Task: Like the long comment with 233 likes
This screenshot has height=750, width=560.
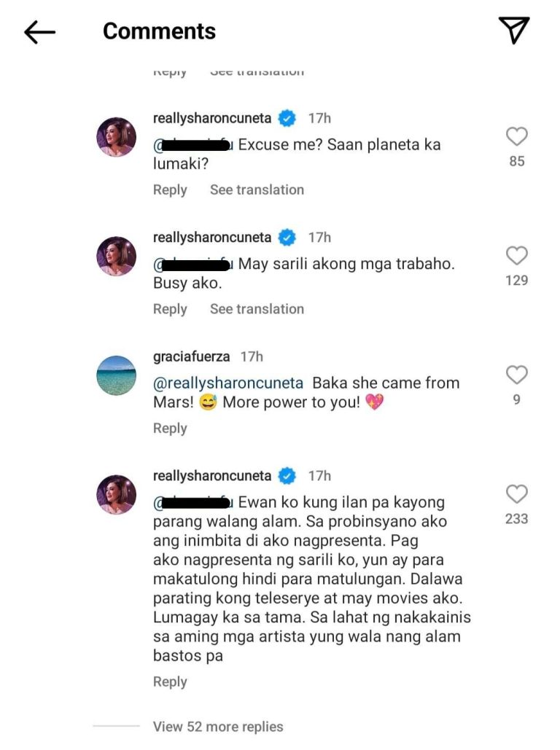Action: pyautogui.click(x=516, y=493)
